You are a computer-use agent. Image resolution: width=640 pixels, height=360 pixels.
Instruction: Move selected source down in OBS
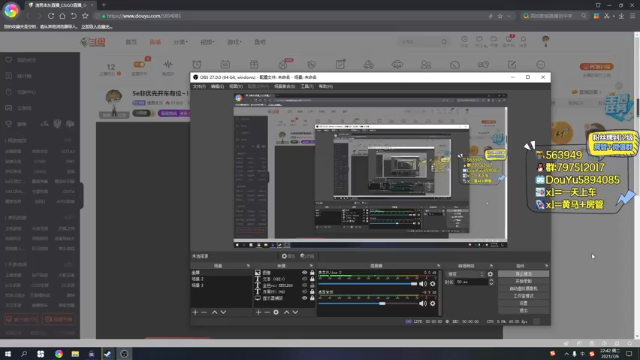click(x=295, y=312)
